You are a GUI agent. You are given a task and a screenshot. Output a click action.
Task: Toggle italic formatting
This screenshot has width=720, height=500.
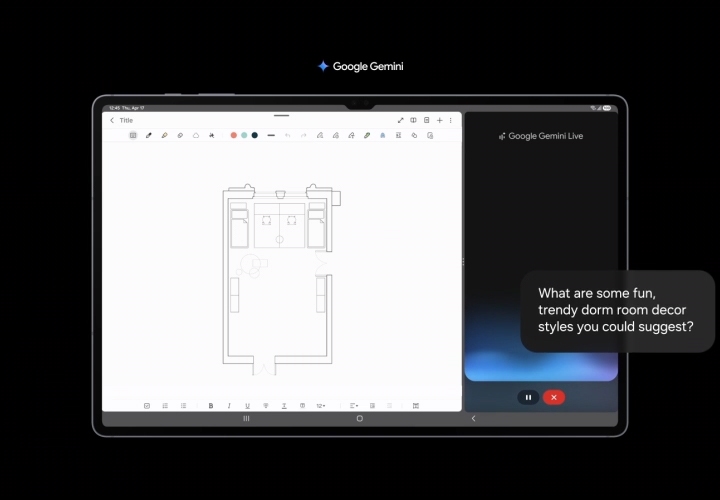[229, 406]
